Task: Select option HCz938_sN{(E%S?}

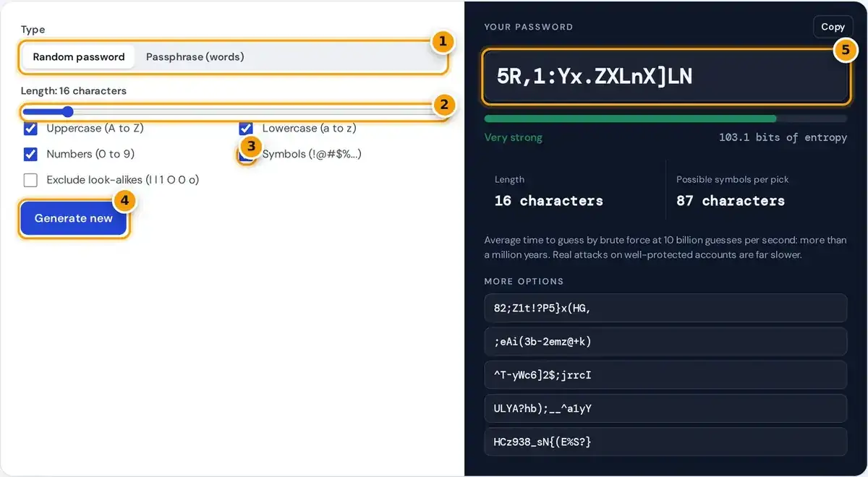Action: tap(665, 442)
